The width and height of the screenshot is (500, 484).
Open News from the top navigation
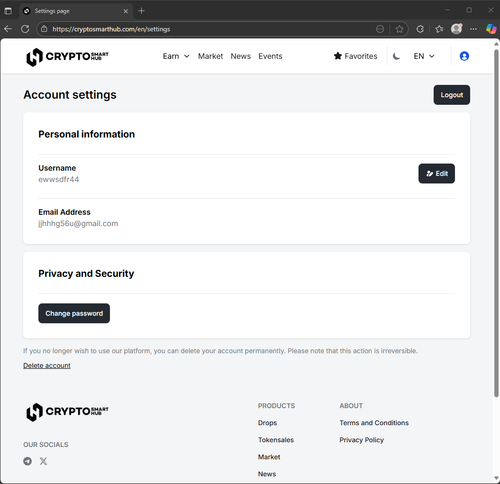pos(240,56)
